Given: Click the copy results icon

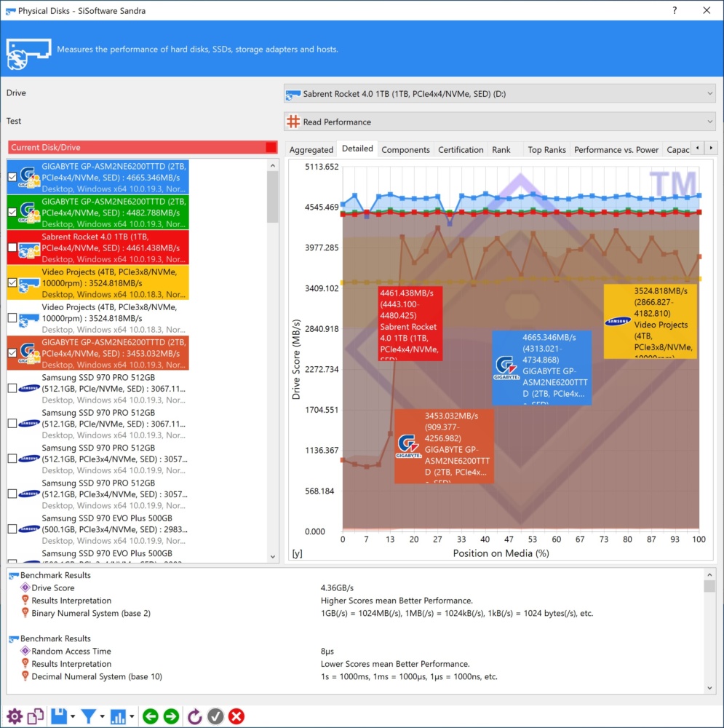Looking at the screenshot, I should pos(36,716).
